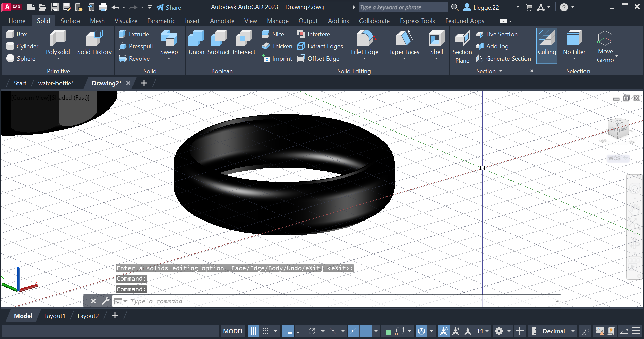Screen dimensions: 644x339
Task: Apply Intersect boolean operation
Action: point(244,42)
